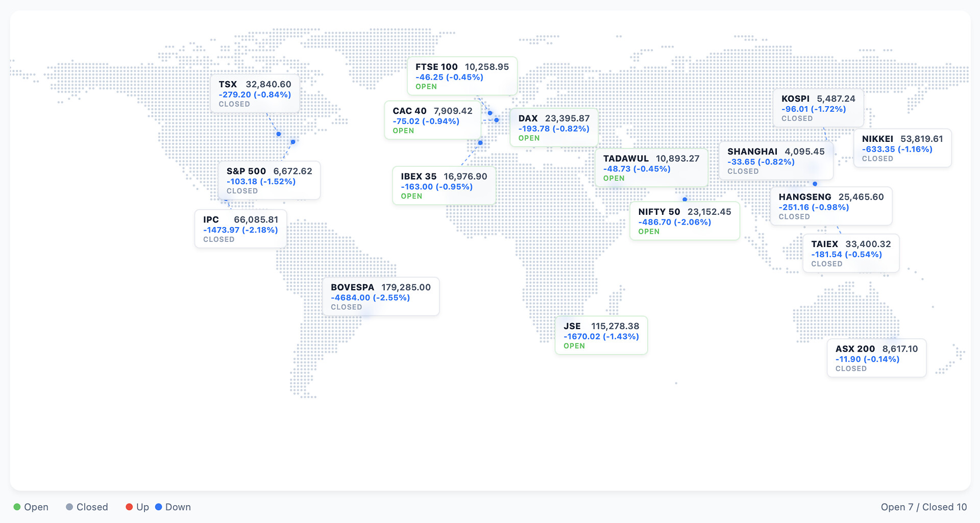Click the gray Closed legend dot
980x523 pixels.
coord(69,507)
